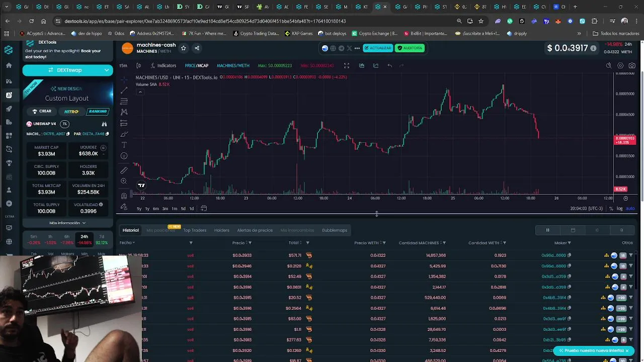Toggle log scale on chart
Image resolution: width=644 pixels, height=362 pixels.
click(620, 208)
